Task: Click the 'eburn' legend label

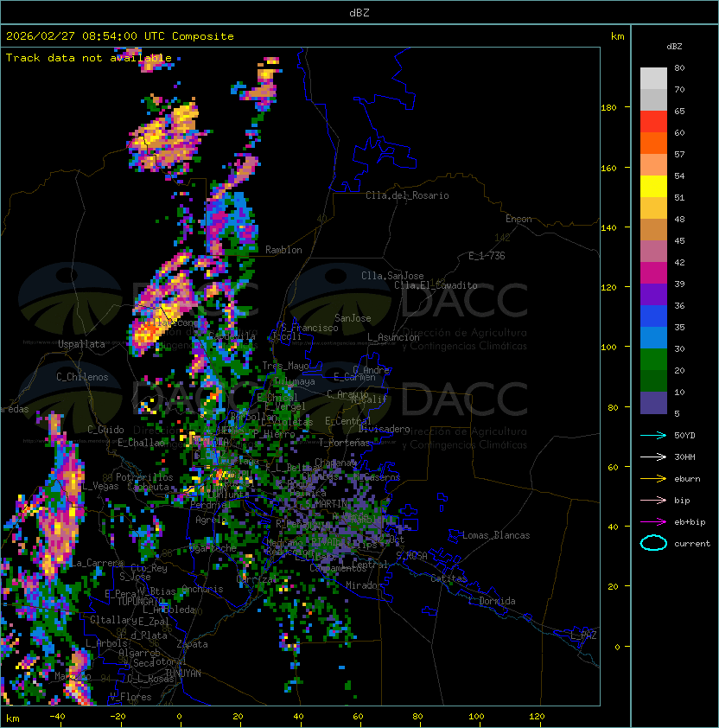Action: coord(687,479)
